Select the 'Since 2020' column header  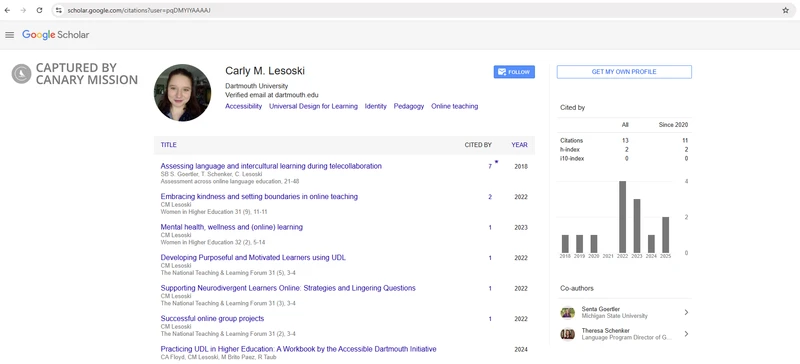(x=673, y=125)
